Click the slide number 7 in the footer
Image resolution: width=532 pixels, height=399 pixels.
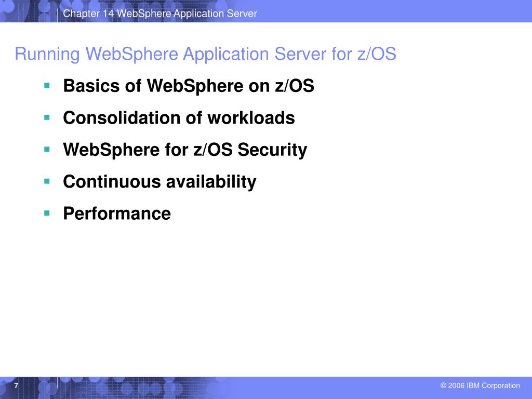click(x=16, y=386)
